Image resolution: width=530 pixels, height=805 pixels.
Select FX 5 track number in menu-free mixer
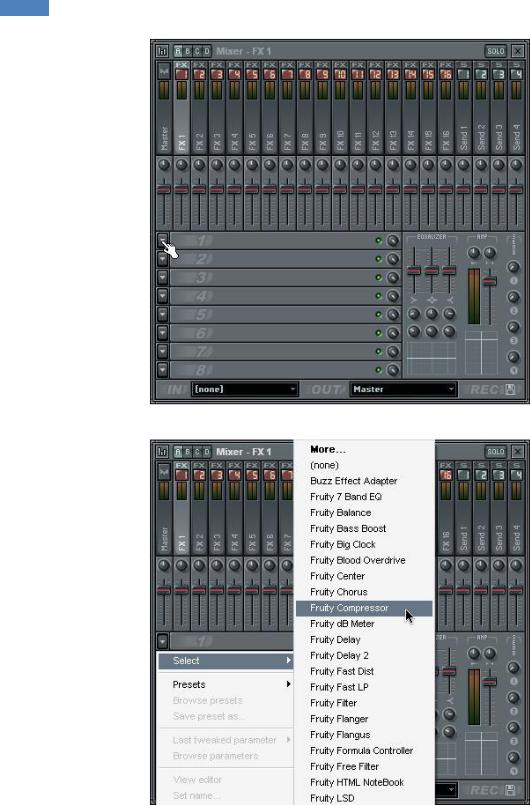pos(252,74)
